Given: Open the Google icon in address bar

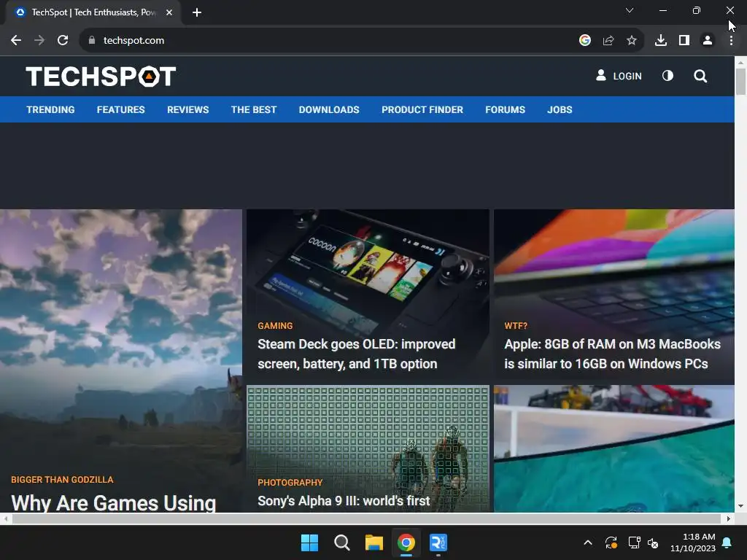Looking at the screenshot, I should (x=584, y=41).
